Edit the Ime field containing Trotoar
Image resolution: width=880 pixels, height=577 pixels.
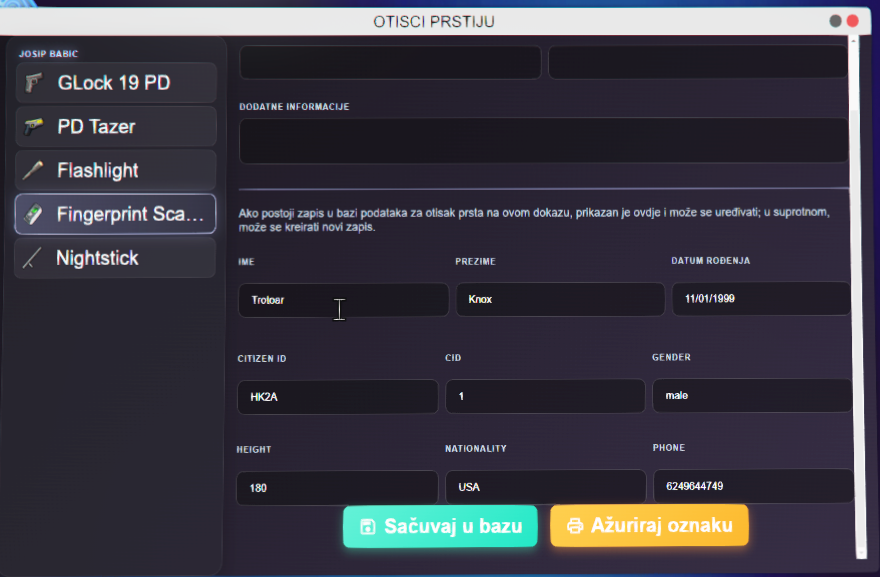343,300
